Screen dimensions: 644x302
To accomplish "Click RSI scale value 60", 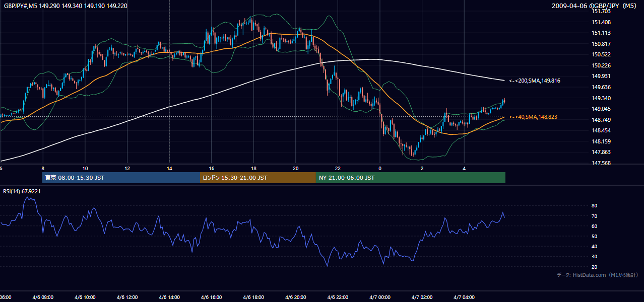I will 595,226.
